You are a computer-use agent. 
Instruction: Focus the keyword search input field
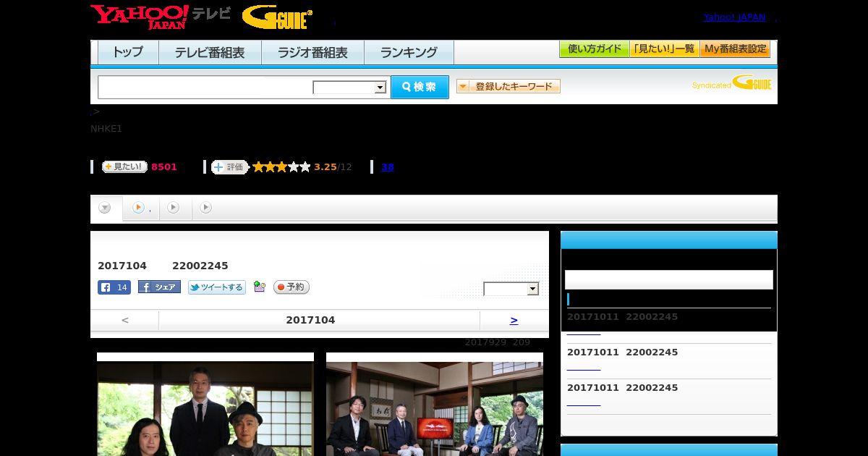[x=205, y=87]
